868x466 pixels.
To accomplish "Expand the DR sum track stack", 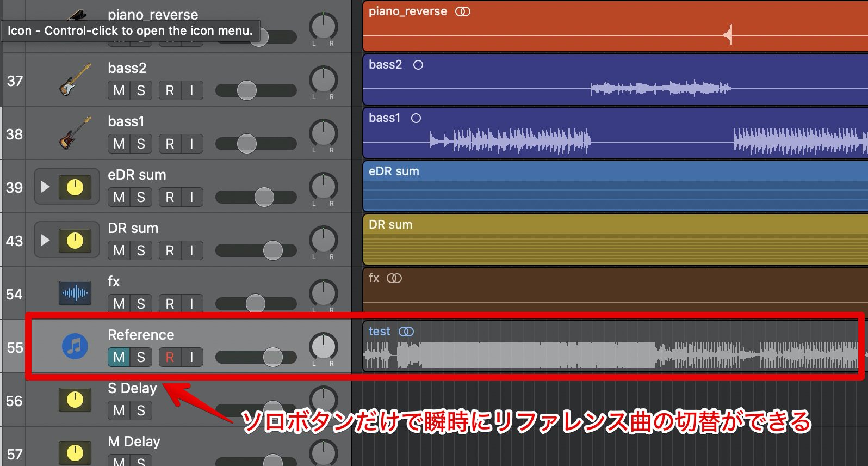I will click(x=46, y=240).
